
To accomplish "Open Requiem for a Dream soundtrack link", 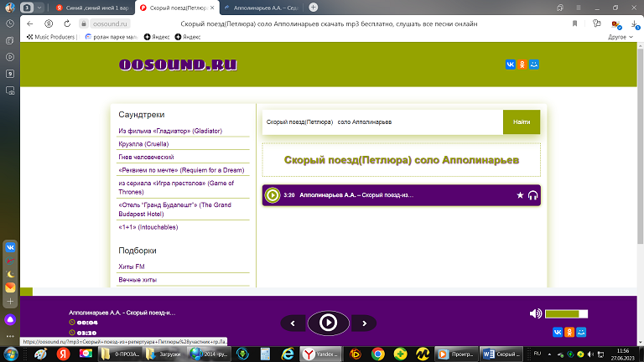I will (181, 170).
